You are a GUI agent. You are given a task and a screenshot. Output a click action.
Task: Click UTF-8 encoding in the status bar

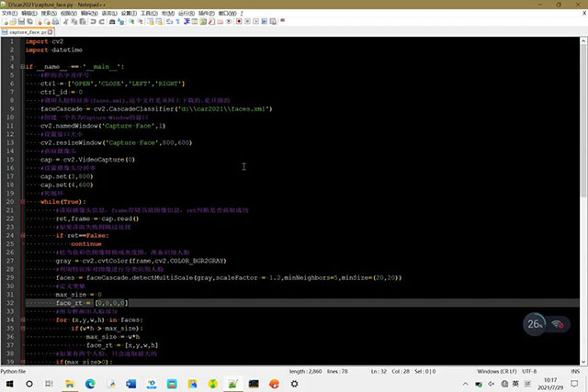[529, 372]
